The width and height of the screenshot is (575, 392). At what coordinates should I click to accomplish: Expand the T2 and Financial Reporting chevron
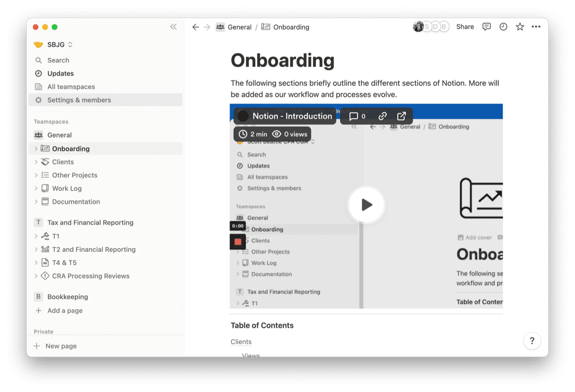pyautogui.click(x=36, y=249)
